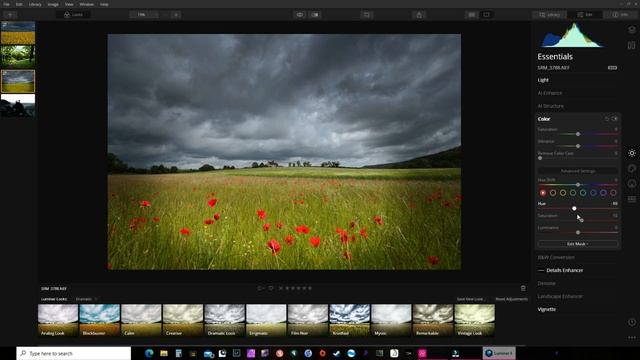Expand the Light tool
Screen dimensions: 640x360
coord(543,80)
